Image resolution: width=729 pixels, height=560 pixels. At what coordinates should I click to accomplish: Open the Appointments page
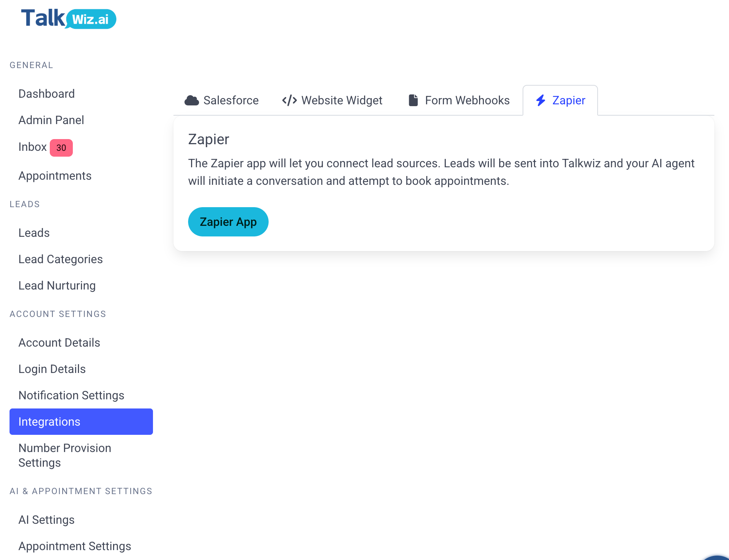click(55, 176)
